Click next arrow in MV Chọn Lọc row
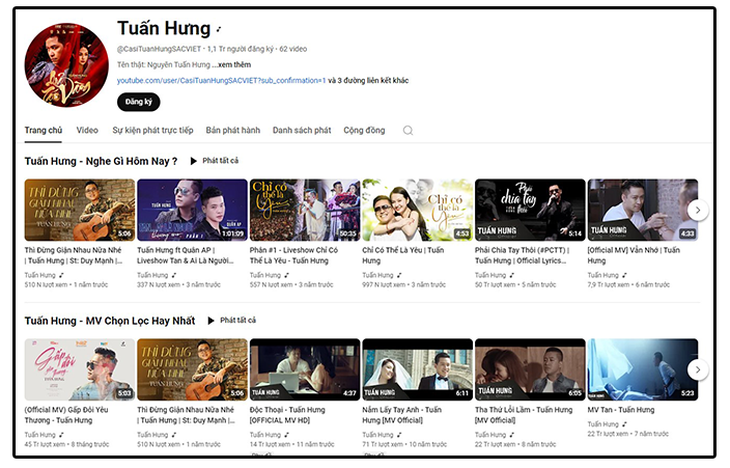Image resolution: width=730 pixels, height=468 pixels. 698,370
